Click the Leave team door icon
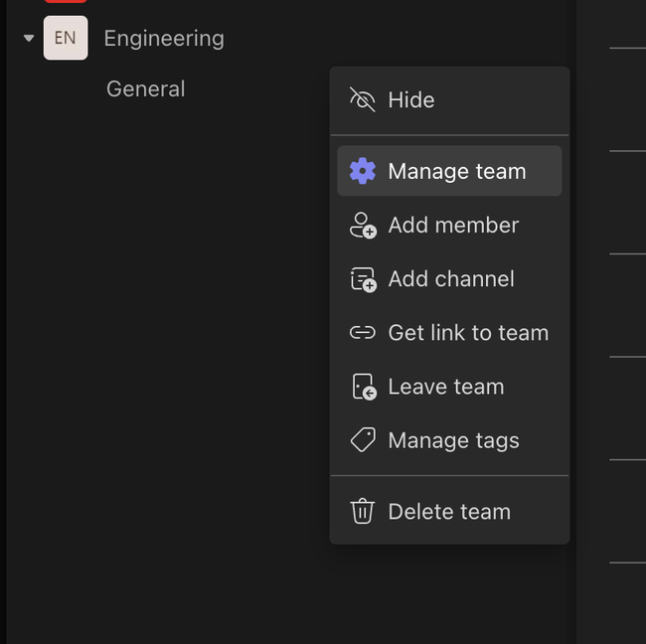 tap(363, 387)
